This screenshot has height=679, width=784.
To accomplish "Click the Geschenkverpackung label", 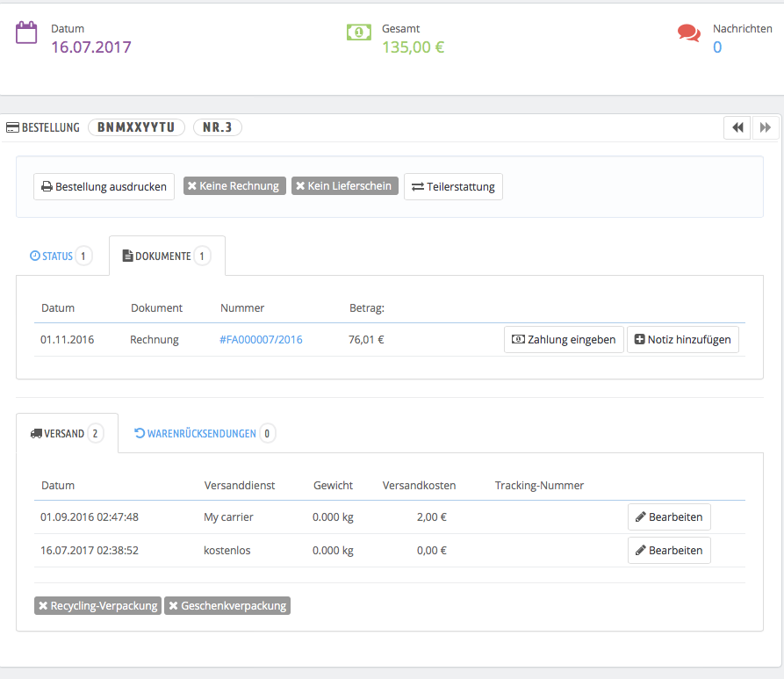I will (x=227, y=605).
